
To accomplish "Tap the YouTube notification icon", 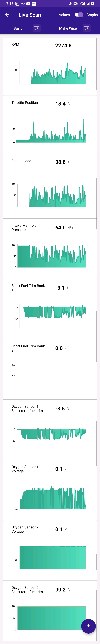I will (28, 4).
